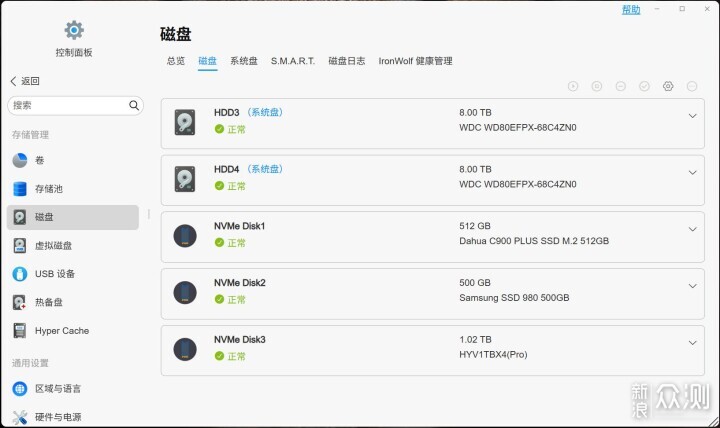Open disk settings gear toolbar icon
Viewport: 720px width, 428px height.
coord(668,86)
